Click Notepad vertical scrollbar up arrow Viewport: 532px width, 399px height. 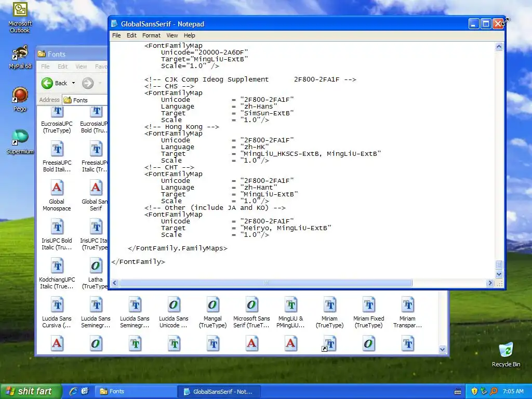click(499, 46)
